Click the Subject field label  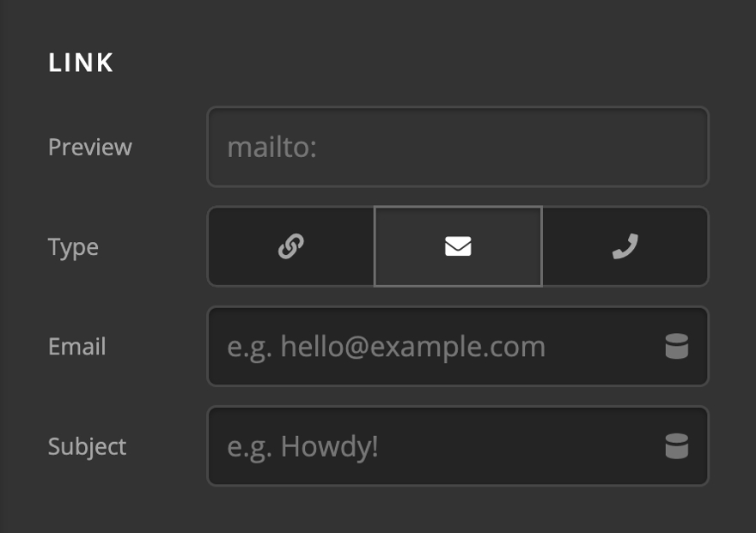pyautogui.click(x=87, y=446)
